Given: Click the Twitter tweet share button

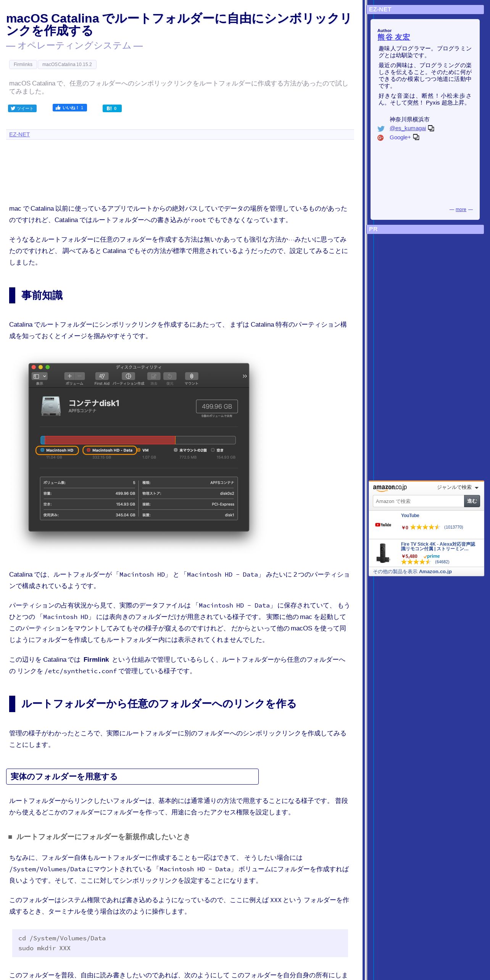Looking at the screenshot, I should pos(22,108).
